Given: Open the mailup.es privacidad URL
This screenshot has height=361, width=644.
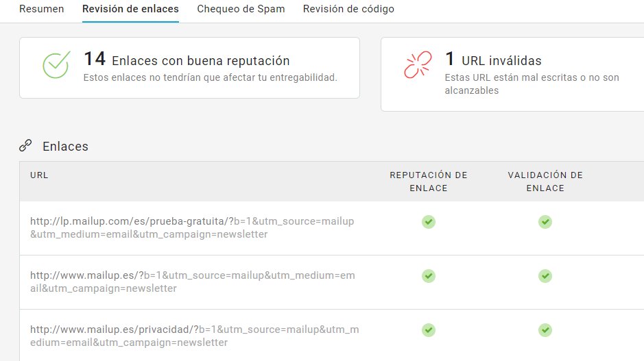Looking at the screenshot, I should [194, 336].
